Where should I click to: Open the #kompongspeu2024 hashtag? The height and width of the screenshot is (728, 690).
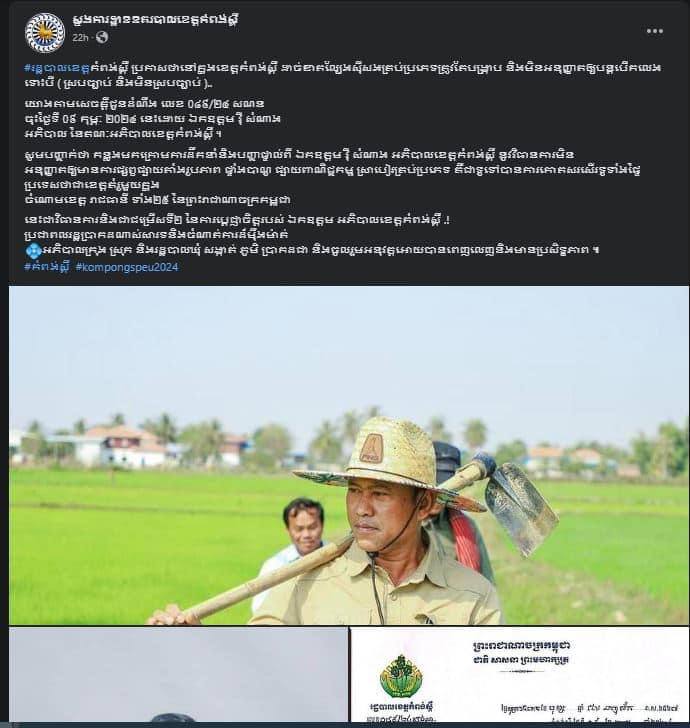pyautogui.click(x=127, y=267)
